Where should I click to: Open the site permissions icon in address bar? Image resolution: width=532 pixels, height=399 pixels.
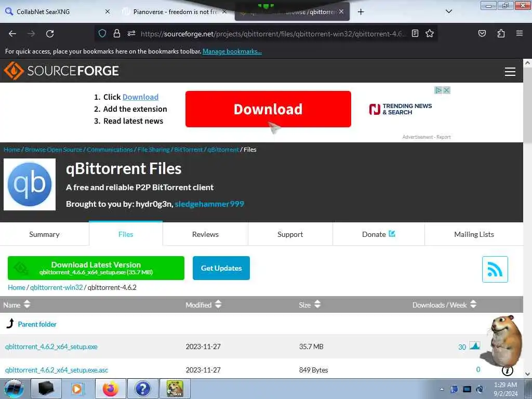pyautogui.click(x=131, y=33)
